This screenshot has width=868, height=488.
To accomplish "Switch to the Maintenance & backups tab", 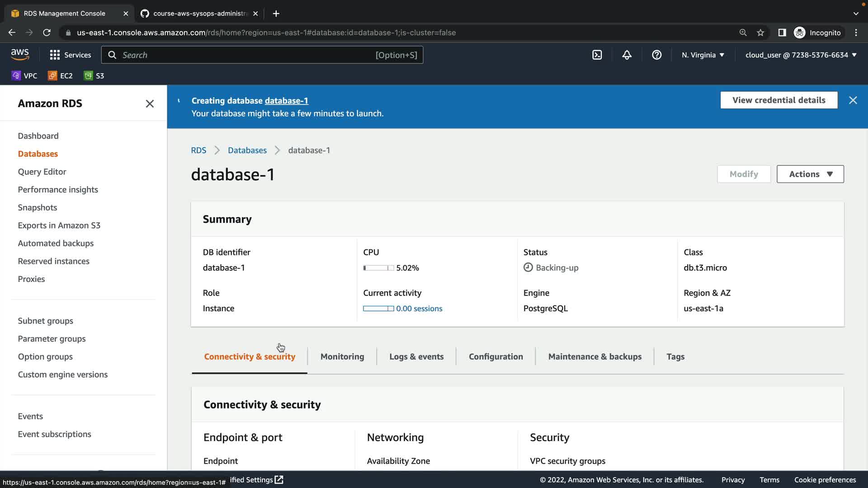I will tap(594, 357).
